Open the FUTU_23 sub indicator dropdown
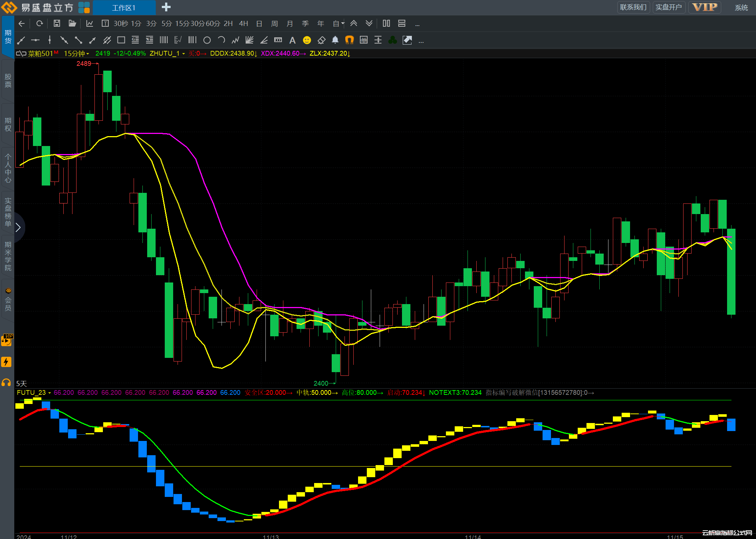The image size is (756, 539). 34,393
